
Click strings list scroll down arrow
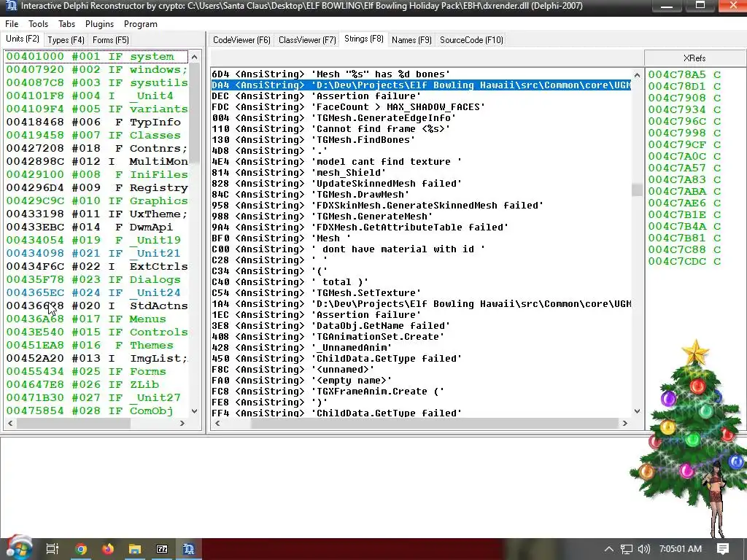pyautogui.click(x=637, y=411)
